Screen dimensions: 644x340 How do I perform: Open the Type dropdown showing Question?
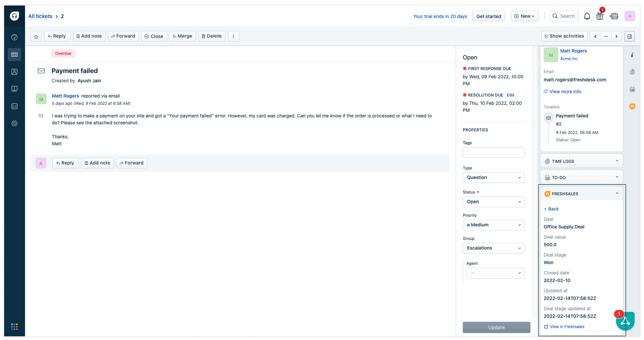pos(493,178)
